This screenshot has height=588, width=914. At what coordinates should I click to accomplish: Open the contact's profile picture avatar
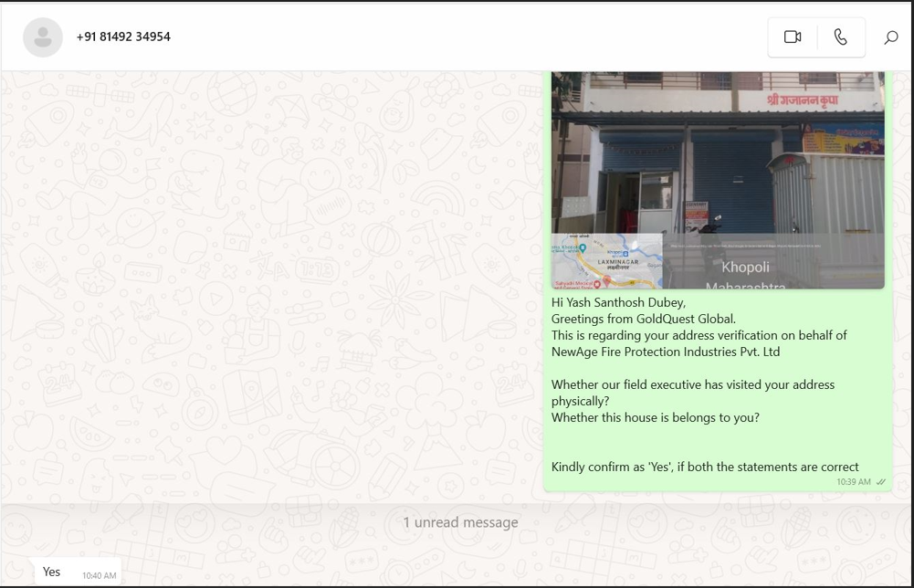pyautogui.click(x=43, y=37)
